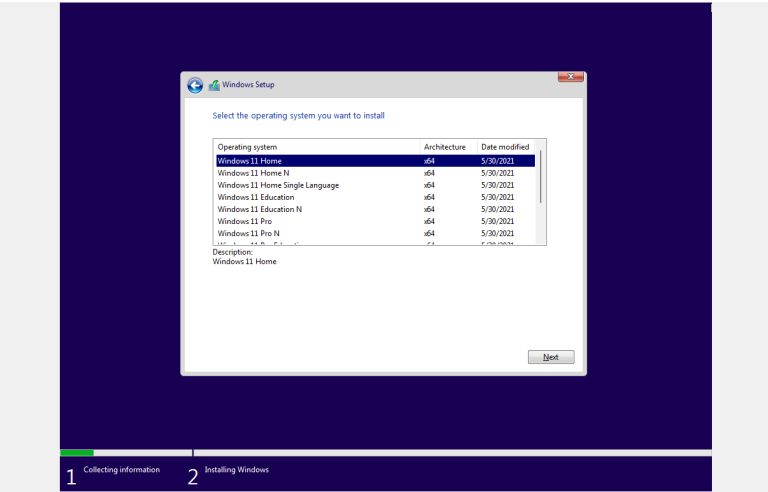Click the Architecture column header
This screenshot has height=492, width=768.
448,147
